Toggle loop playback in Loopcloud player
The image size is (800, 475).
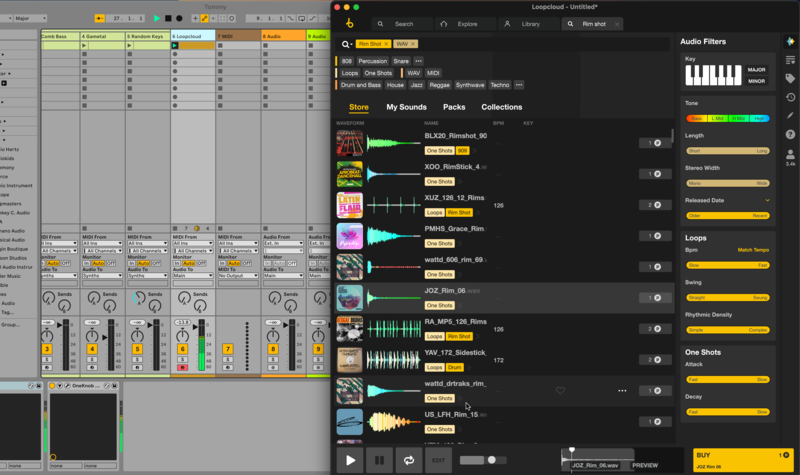coord(408,460)
